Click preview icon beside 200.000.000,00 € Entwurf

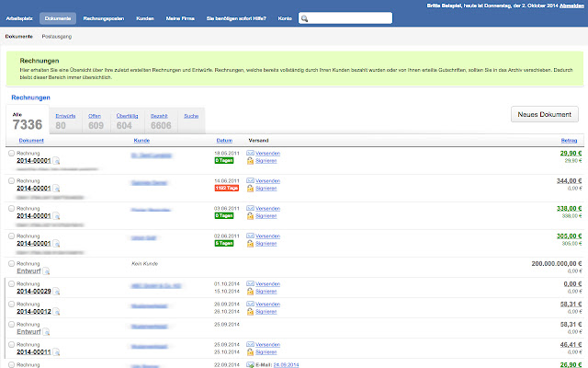coord(46,271)
